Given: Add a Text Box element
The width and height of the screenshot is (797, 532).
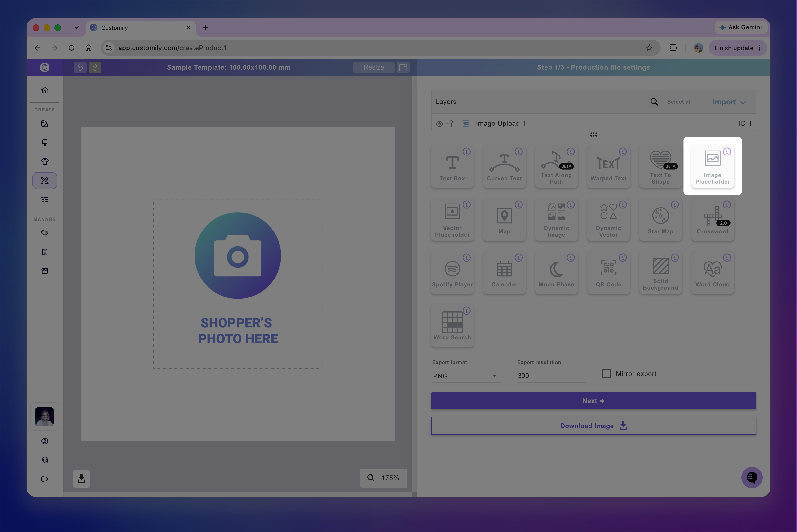Looking at the screenshot, I should click(x=452, y=167).
